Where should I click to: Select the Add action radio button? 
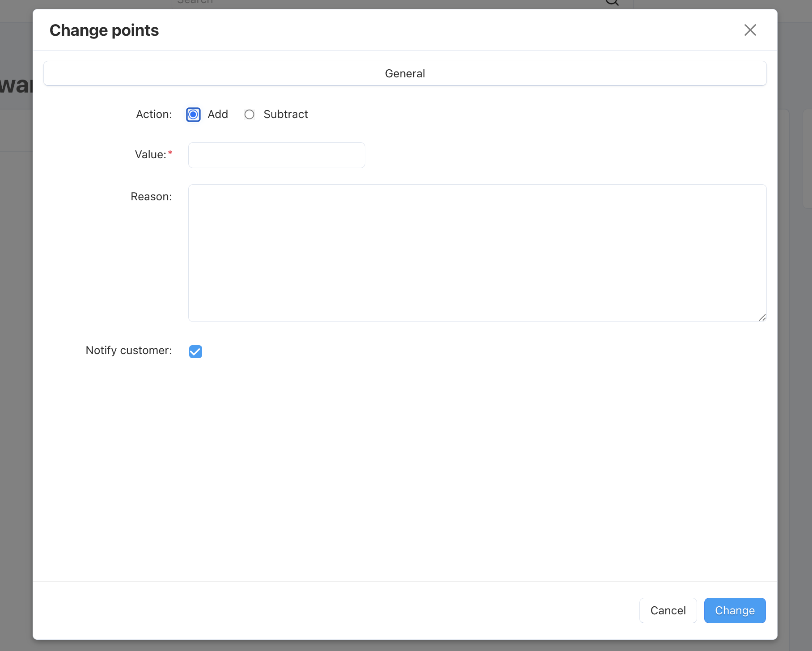coord(193,114)
